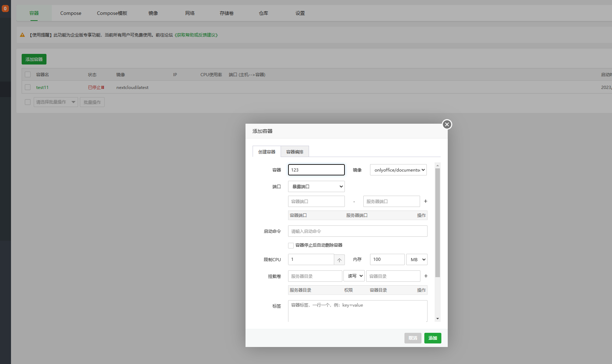Go to the 镜像 tab
612x364 pixels.
pos(153,13)
